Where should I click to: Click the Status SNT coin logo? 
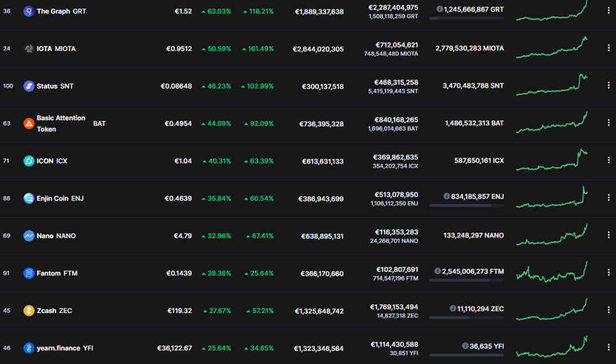point(29,86)
